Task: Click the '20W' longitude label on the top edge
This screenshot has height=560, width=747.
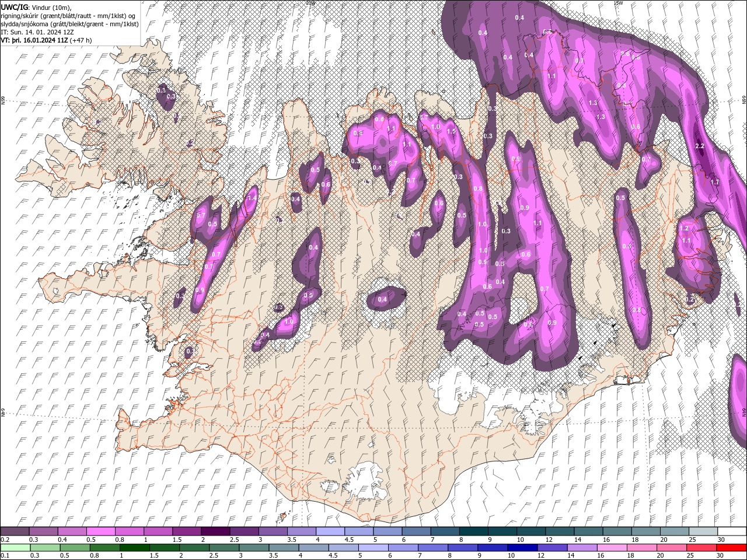Action: 310,2
